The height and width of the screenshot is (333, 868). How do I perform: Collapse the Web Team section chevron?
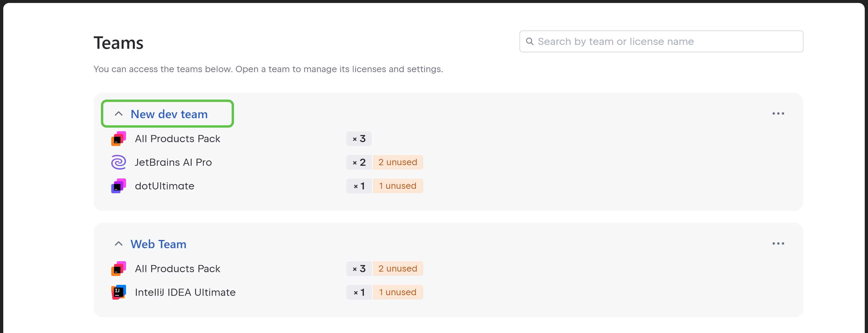point(119,244)
